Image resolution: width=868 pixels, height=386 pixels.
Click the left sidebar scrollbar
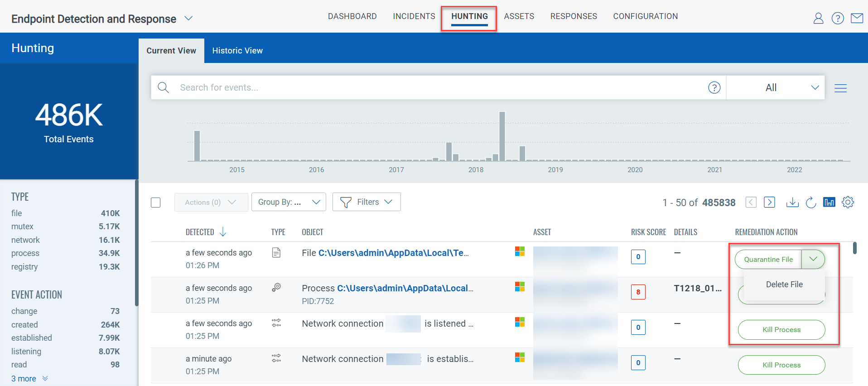136,243
